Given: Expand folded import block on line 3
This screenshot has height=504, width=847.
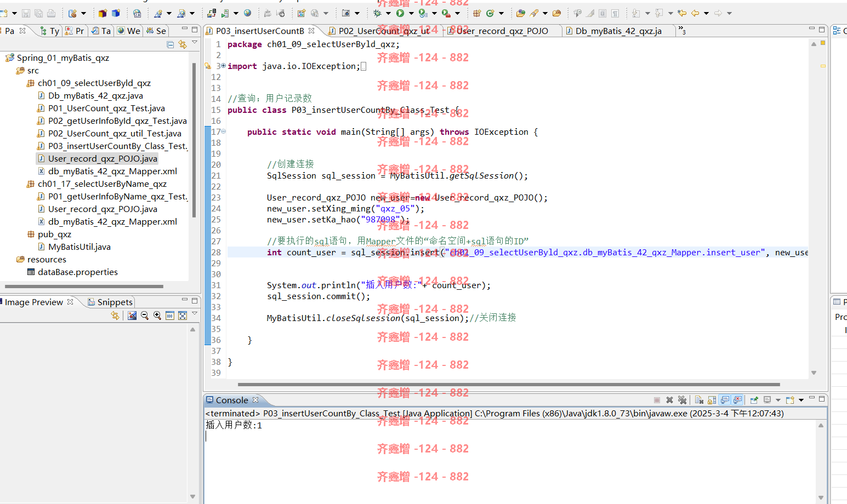Looking at the screenshot, I should pos(223,66).
